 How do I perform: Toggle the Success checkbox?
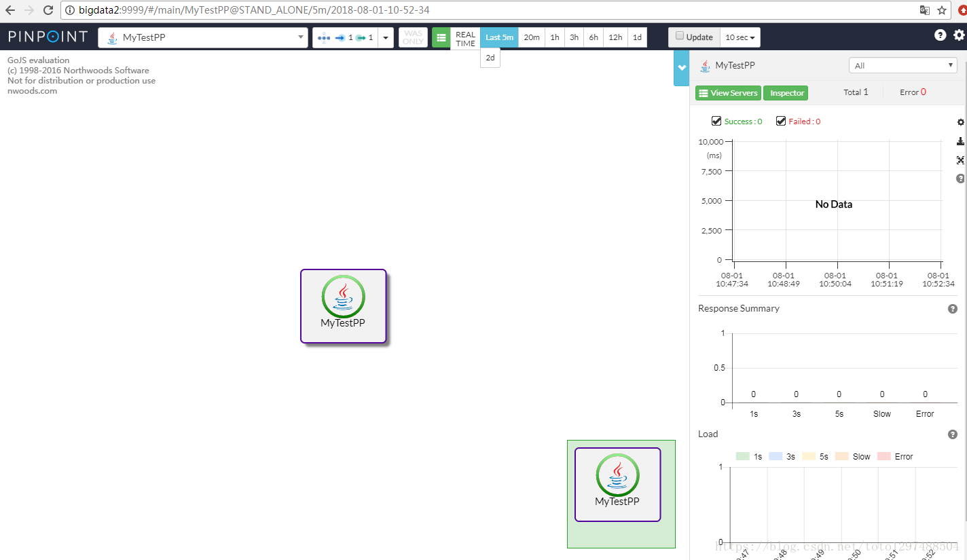(716, 121)
